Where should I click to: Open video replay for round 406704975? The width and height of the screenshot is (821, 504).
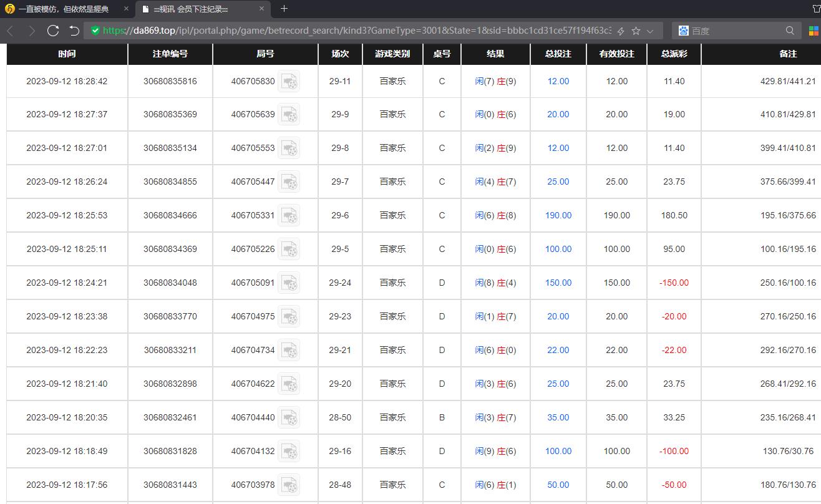289,317
